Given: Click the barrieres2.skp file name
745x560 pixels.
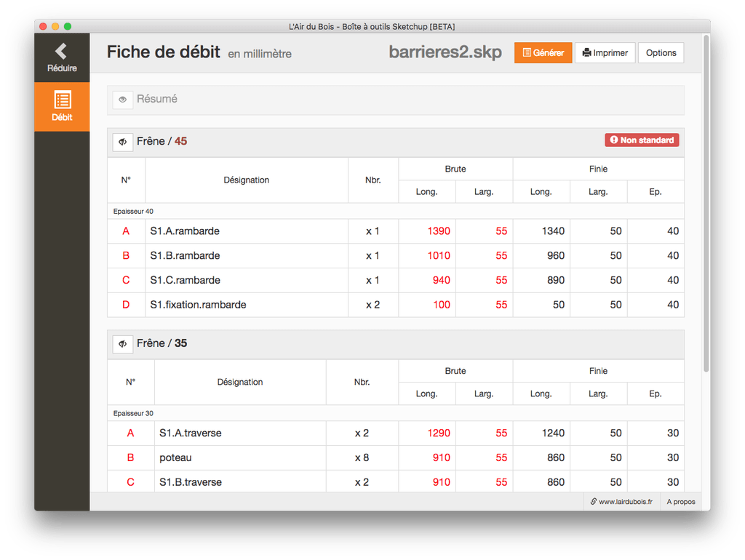Looking at the screenshot, I should tap(445, 52).
